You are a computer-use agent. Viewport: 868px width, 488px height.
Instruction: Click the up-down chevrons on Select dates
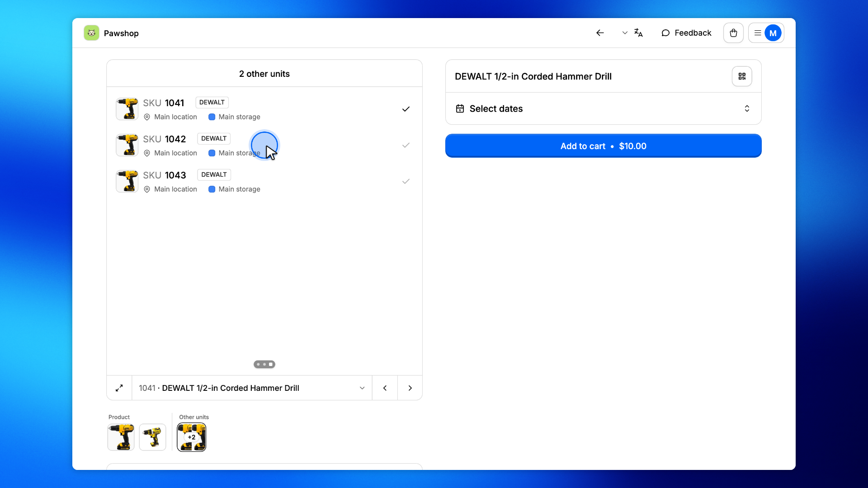747,108
